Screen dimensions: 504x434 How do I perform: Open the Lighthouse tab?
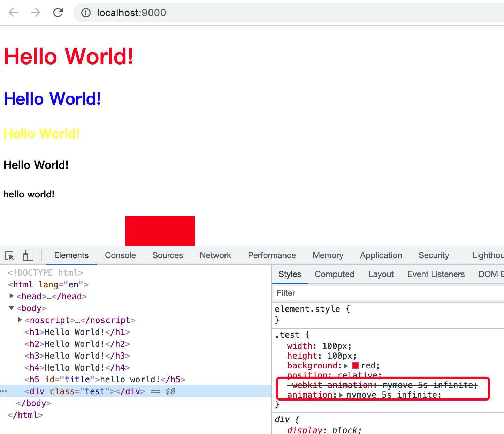pos(488,255)
